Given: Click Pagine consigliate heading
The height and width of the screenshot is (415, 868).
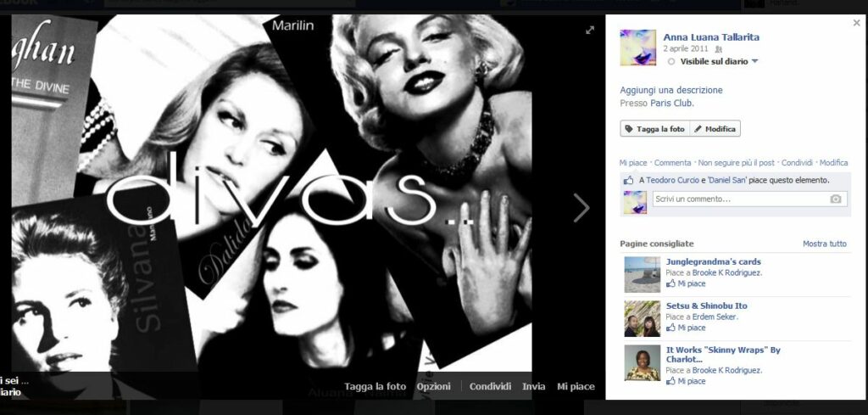Looking at the screenshot, I should (657, 244).
